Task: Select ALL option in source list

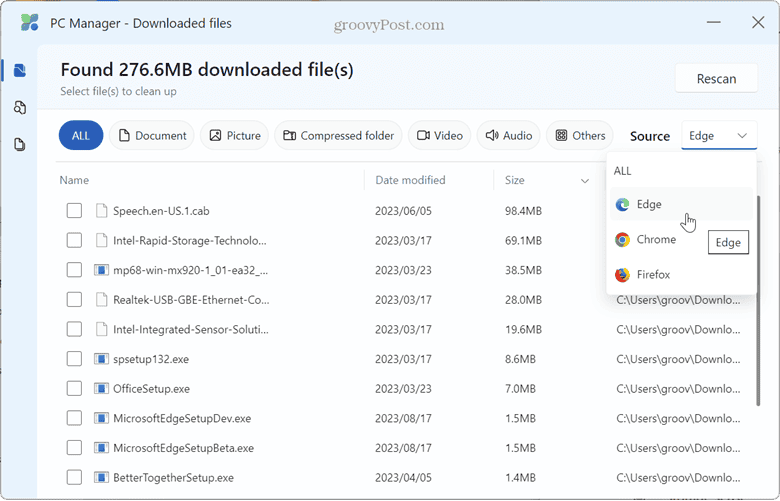Action: [x=622, y=171]
